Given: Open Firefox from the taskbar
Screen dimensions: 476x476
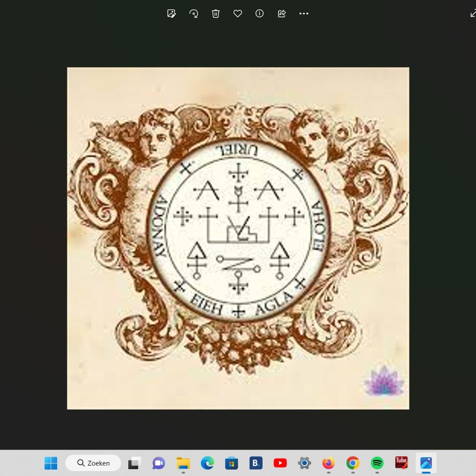Looking at the screenshot, I should pyautogui.click(x=328, y=463).
